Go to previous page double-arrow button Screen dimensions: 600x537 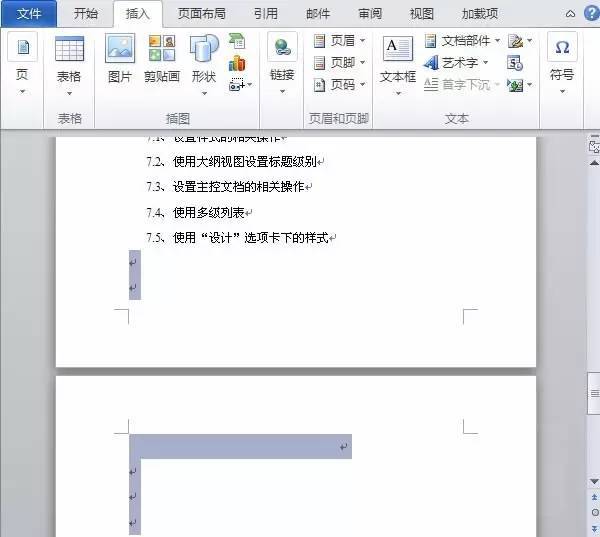(595, 497)
